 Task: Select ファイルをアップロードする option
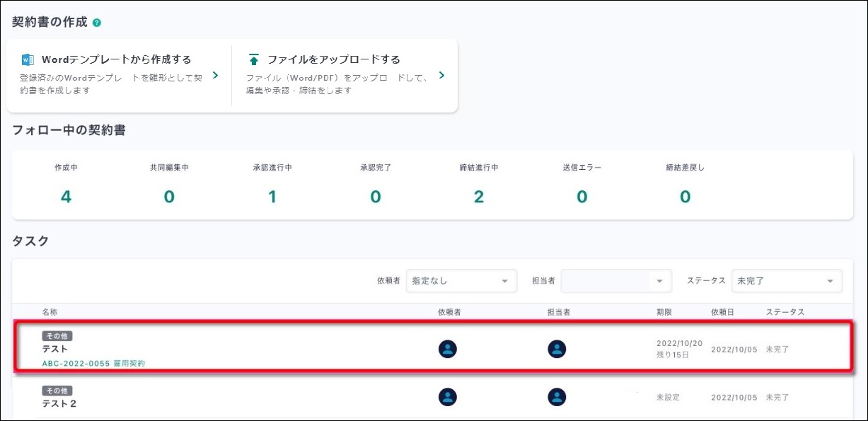pos(334,59)
